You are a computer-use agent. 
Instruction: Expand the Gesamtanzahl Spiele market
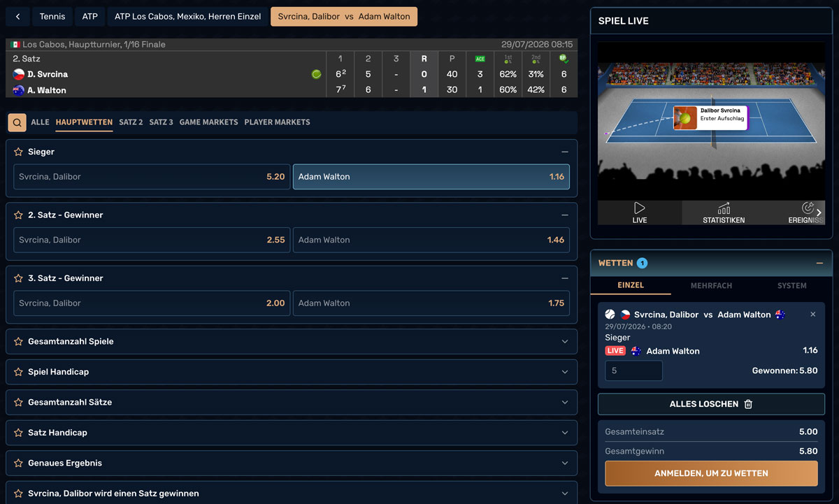[564, 342]
